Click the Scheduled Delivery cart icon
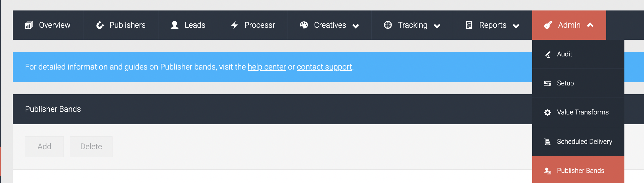644x183 pixels. coord(548,142)
